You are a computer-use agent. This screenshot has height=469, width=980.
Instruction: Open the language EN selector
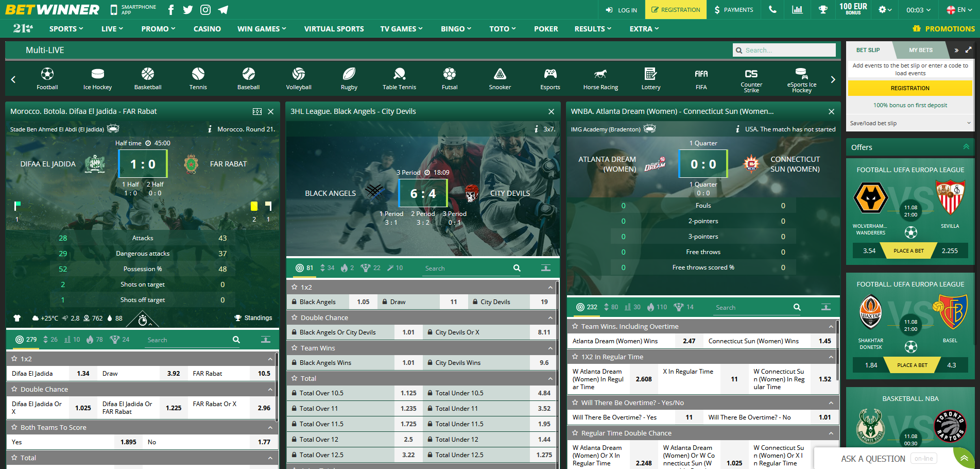coord(960,10)
